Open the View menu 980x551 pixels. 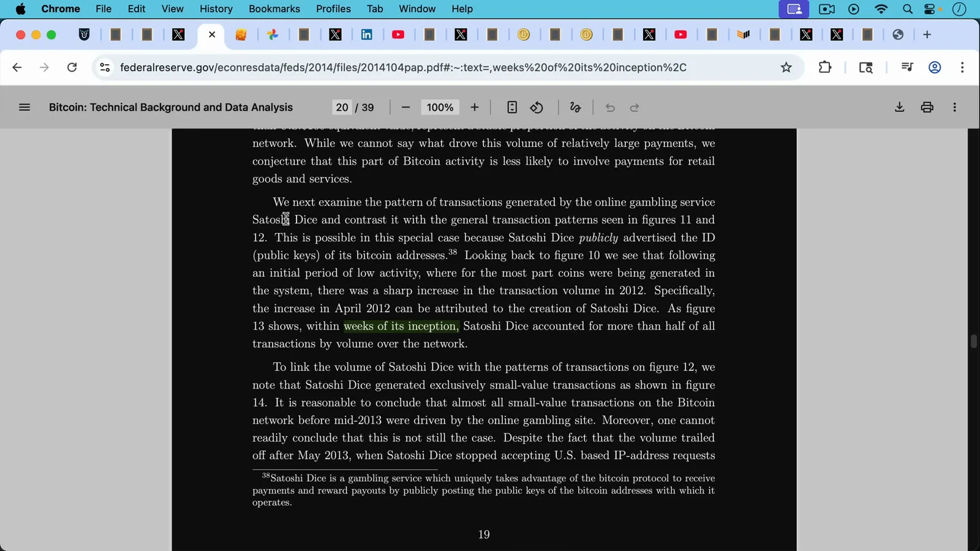point(172,9)
